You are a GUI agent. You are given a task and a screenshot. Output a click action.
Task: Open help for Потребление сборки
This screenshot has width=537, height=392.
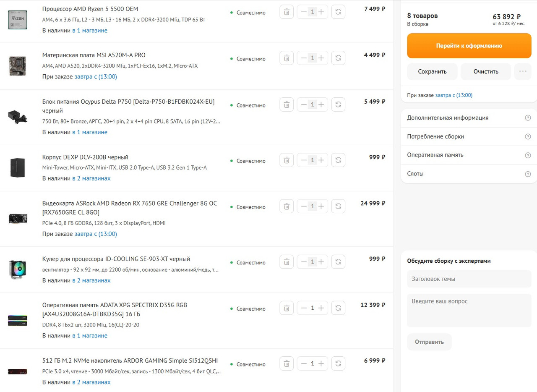coord(528,136)
